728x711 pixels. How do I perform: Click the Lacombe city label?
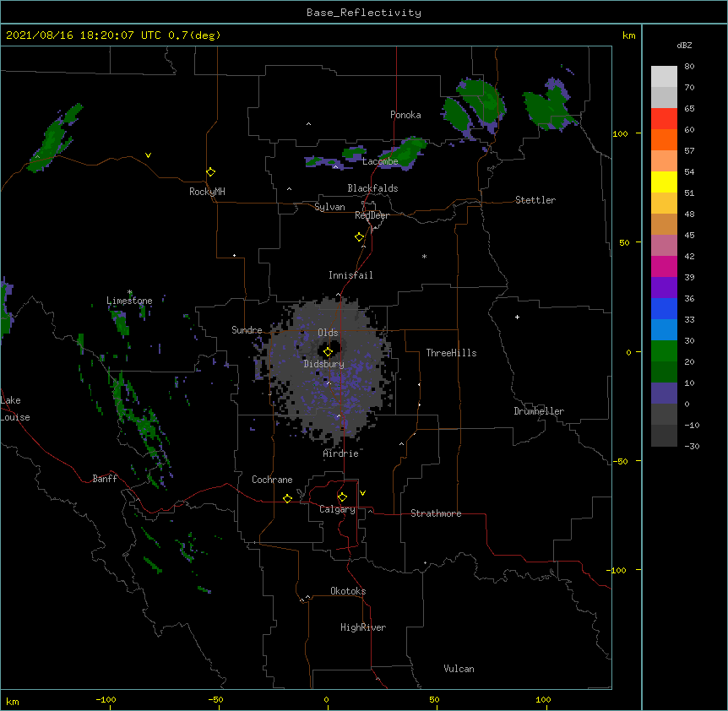pyautogui.click(x=380, y=161)
